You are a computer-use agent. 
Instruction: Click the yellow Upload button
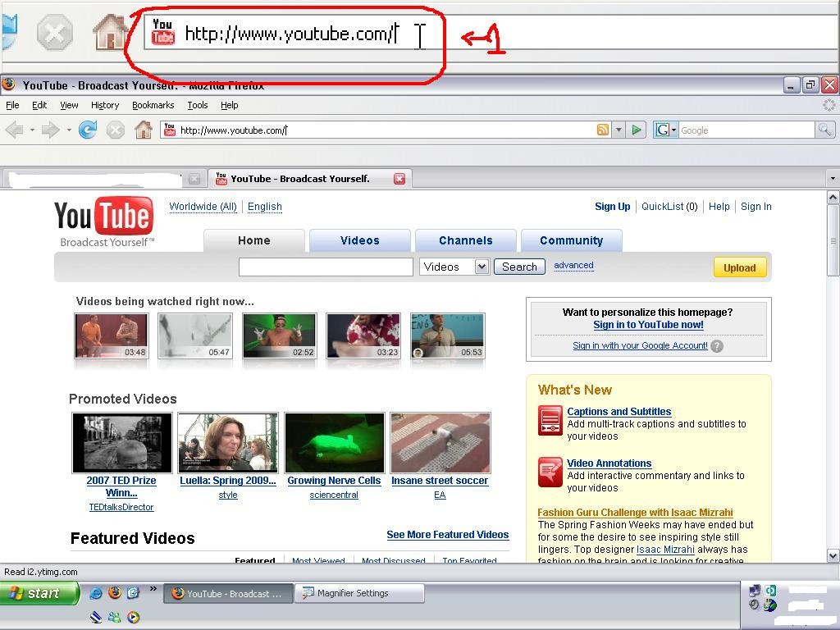point(740,268)
